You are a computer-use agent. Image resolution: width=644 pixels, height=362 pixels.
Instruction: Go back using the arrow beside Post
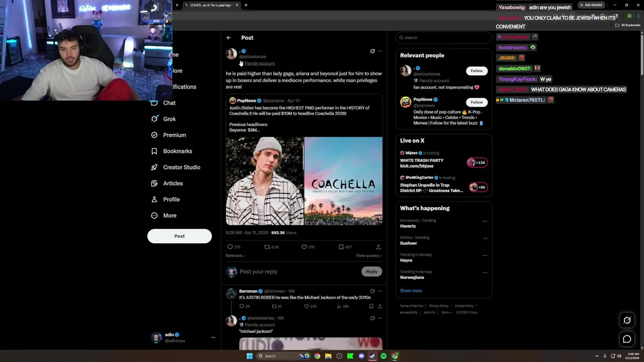[x=228, y=38]
